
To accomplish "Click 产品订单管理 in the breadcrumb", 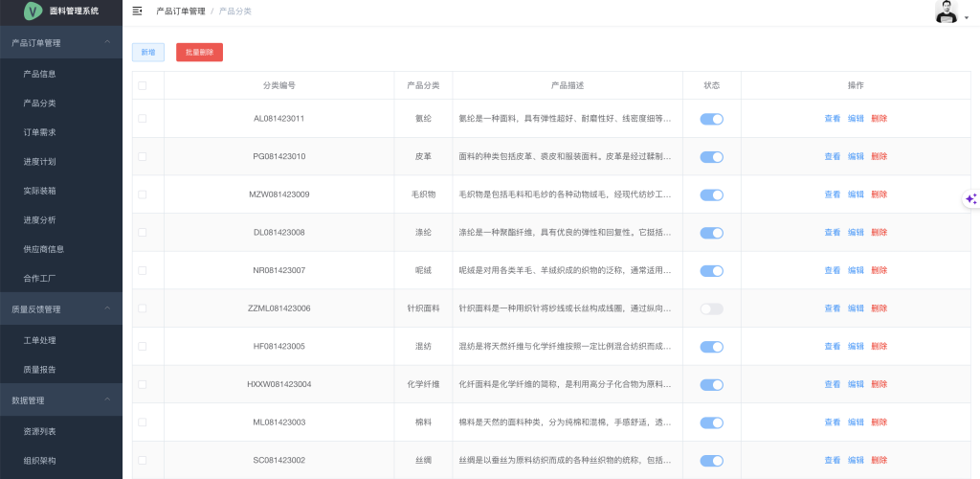I will point(180,11).
